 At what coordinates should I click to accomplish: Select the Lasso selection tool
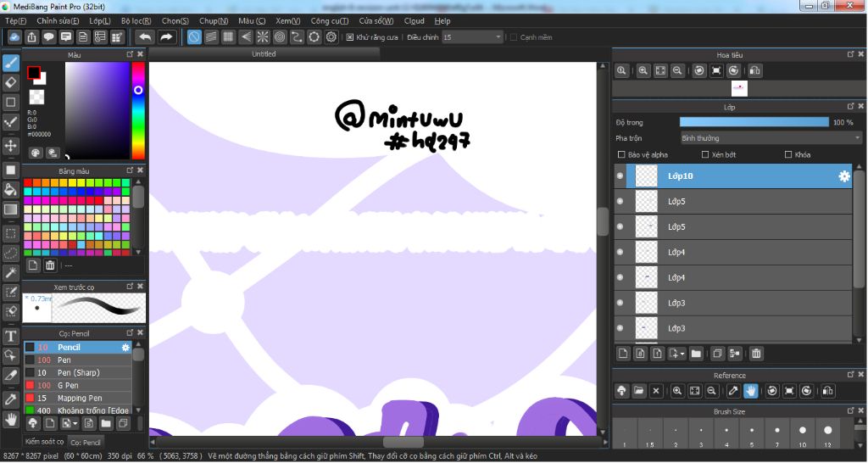(x=10, y=253)
